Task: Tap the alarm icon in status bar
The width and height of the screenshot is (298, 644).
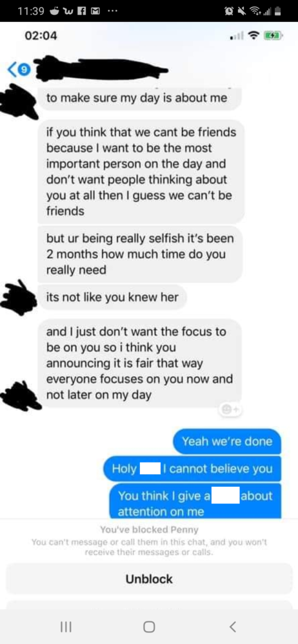Action: (x=226, y=10)
